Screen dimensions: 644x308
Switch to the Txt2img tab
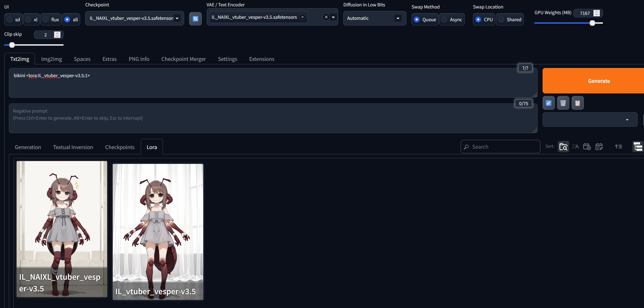[x=20, y=59]
